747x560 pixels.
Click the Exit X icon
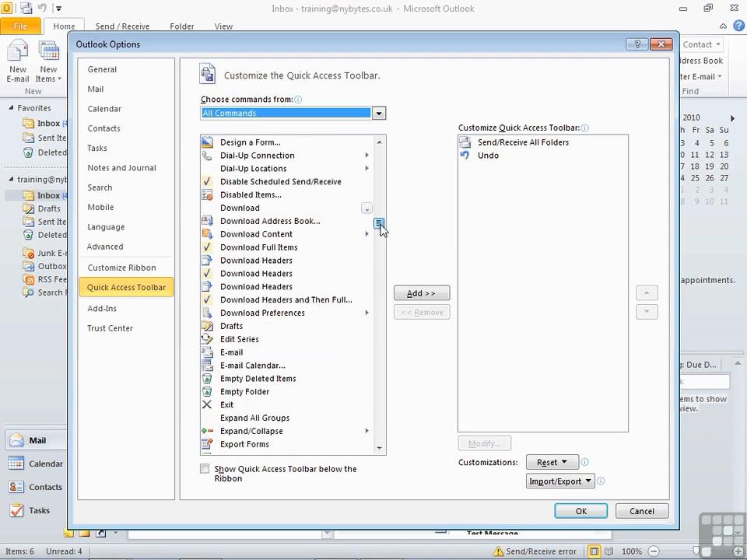(x=207, y=404)
